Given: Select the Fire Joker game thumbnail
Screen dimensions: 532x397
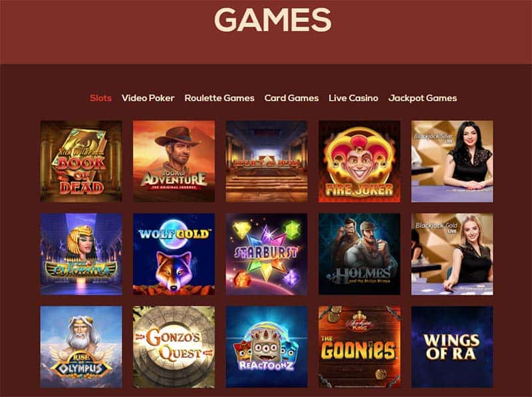Looking at the screenshot, I should coord(359,161).
